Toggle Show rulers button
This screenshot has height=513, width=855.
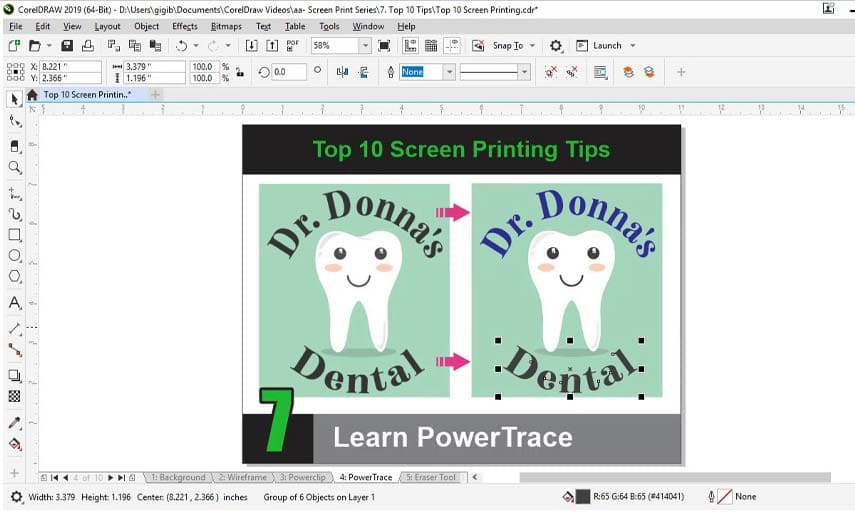coord(410,46)
